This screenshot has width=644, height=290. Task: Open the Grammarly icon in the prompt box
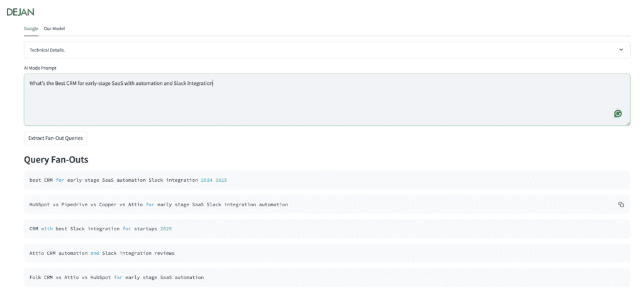pos(618,114)
